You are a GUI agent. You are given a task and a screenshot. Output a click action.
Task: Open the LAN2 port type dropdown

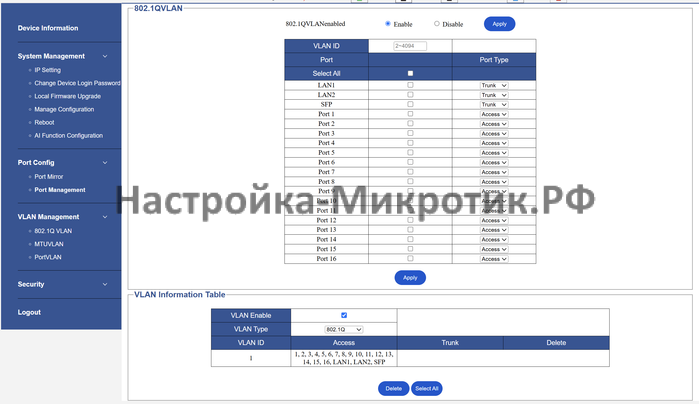494,95
